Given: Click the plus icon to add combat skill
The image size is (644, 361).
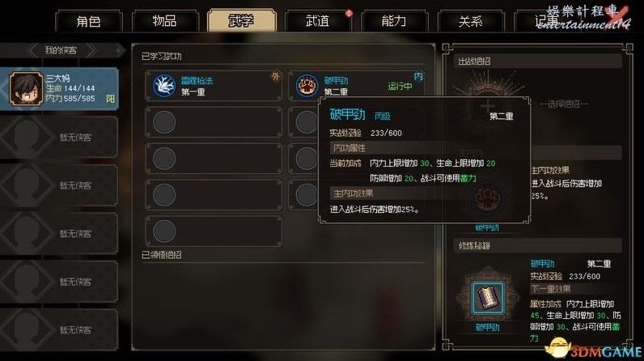Looking at the screenshot, I should tap(488, 106).
